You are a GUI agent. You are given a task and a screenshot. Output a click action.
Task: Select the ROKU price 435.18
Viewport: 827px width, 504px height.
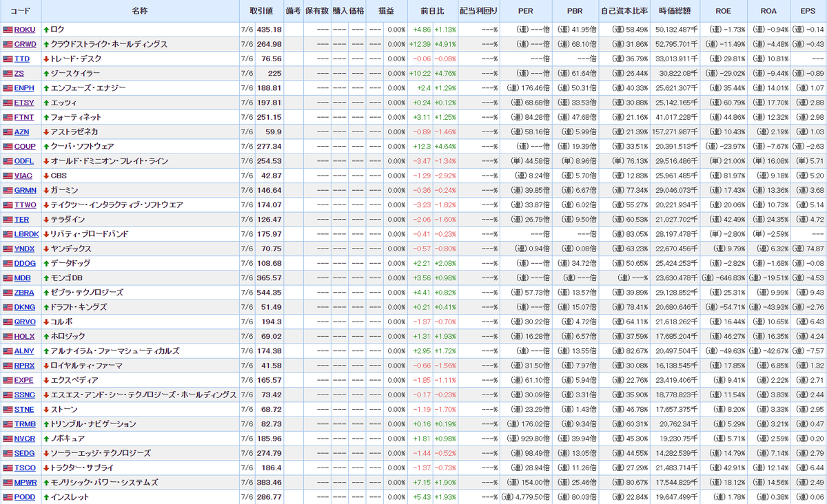click(x=269, y=30)
